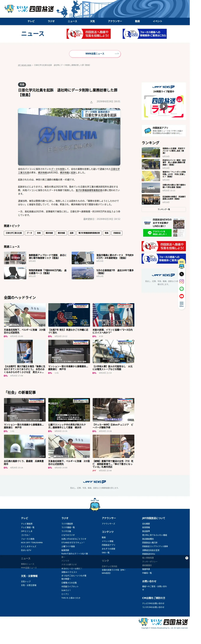Screen dimensions: 201x644
Task: Open the X (Twitter) icon in SNS panel
Action: (x=181, y=274)
